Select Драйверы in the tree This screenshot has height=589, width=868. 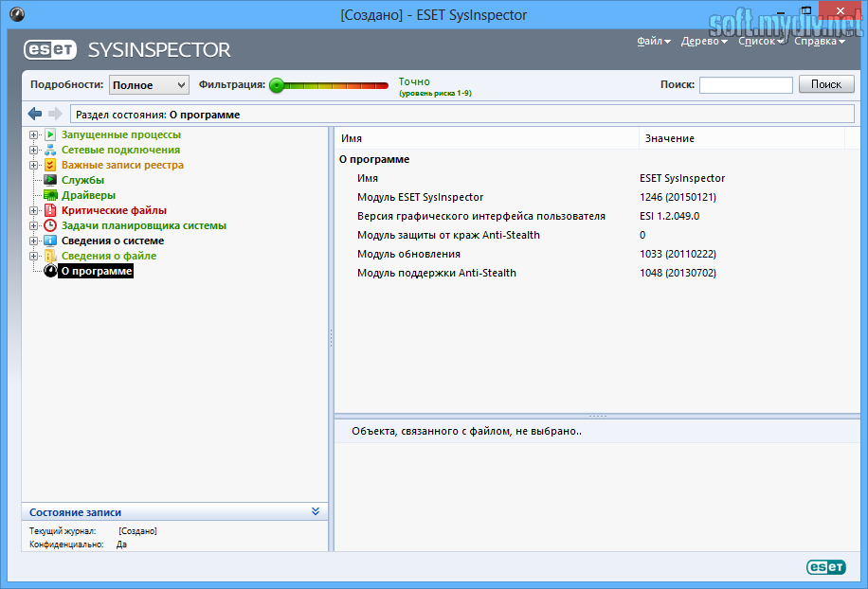[88, 195]
